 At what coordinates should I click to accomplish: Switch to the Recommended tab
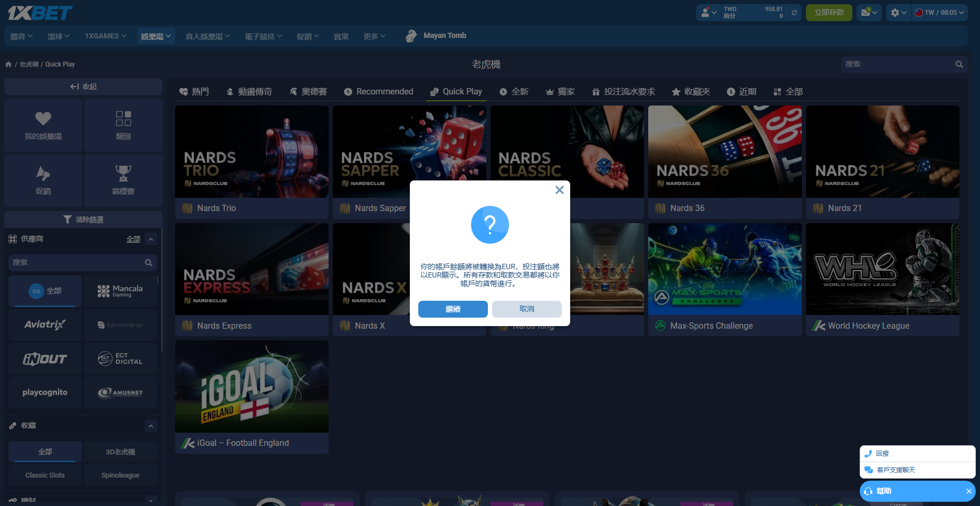(379, 92)
